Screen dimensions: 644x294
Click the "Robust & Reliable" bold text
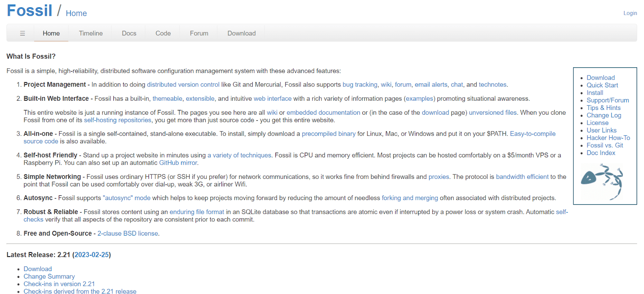coord(51,212)
